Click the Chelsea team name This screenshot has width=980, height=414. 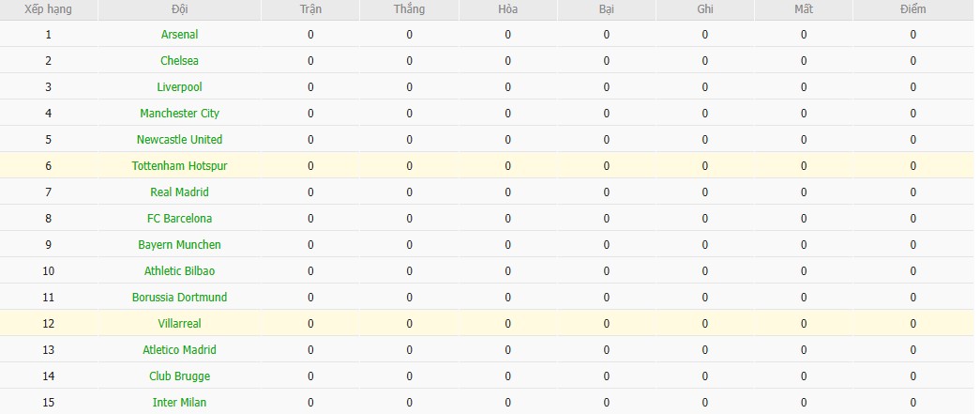179,61
